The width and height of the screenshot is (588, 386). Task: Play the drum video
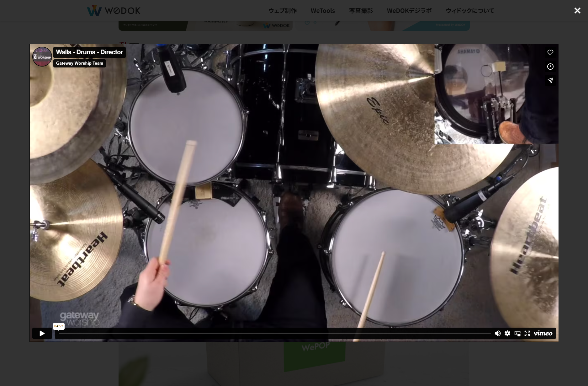click(42, 333)
